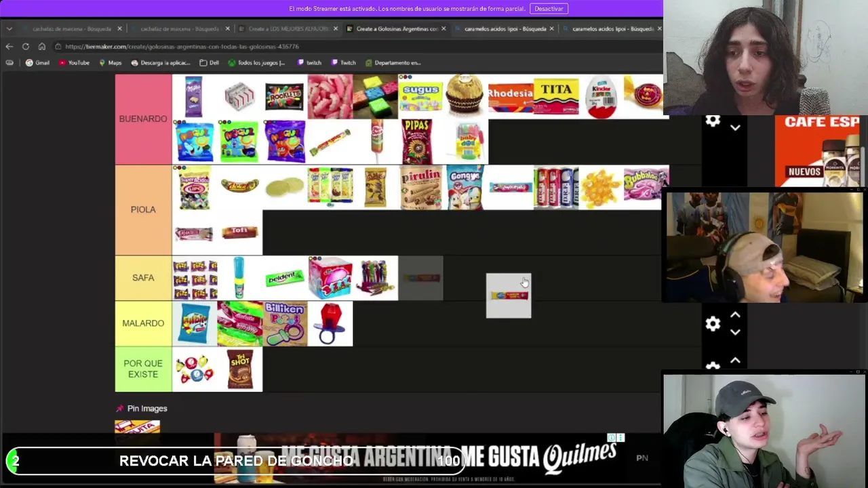Move the MALARDO row up with its arrow
This screenshot has width=868, height=488.
coord(735,315)
